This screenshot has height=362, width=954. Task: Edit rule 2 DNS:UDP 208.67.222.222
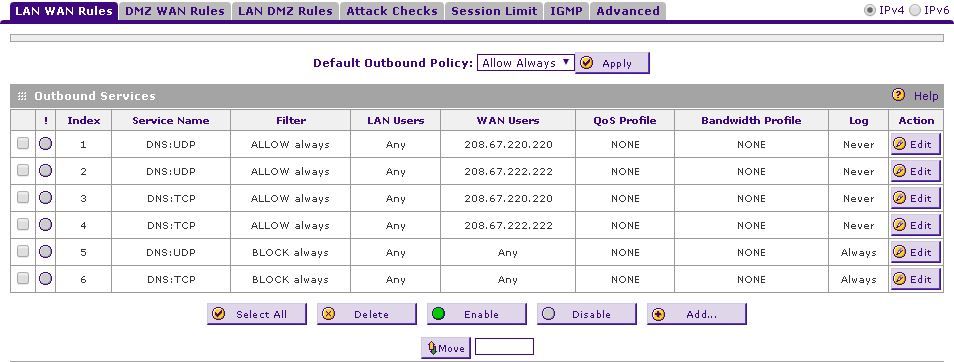coord(915,171)
